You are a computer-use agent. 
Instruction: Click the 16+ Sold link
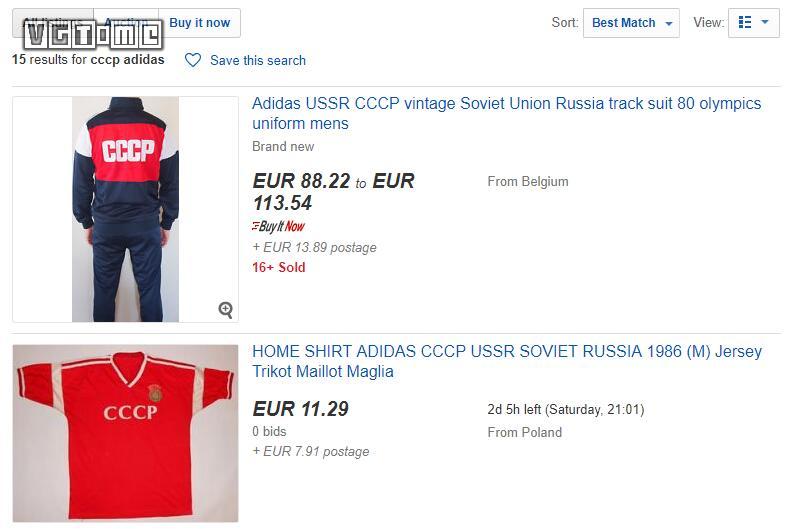click(x=279, y=267)
